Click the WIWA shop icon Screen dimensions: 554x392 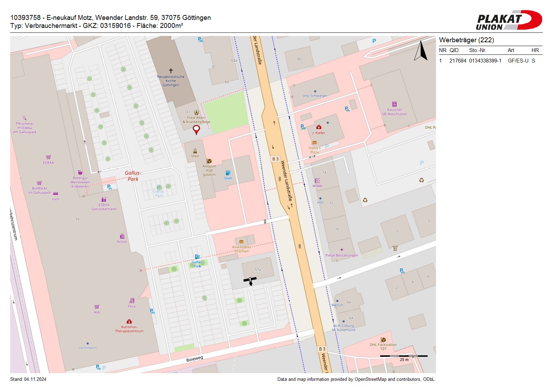(x=317, y=181)
